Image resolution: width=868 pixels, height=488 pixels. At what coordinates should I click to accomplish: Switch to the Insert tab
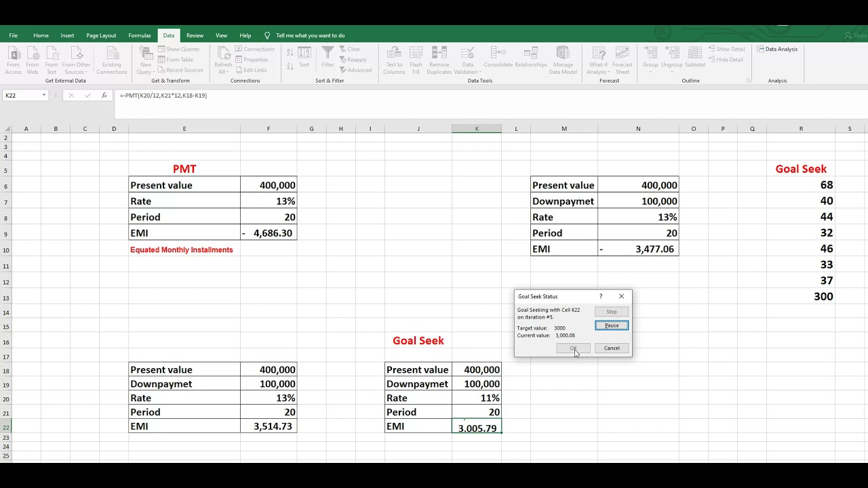click(67, 35)
